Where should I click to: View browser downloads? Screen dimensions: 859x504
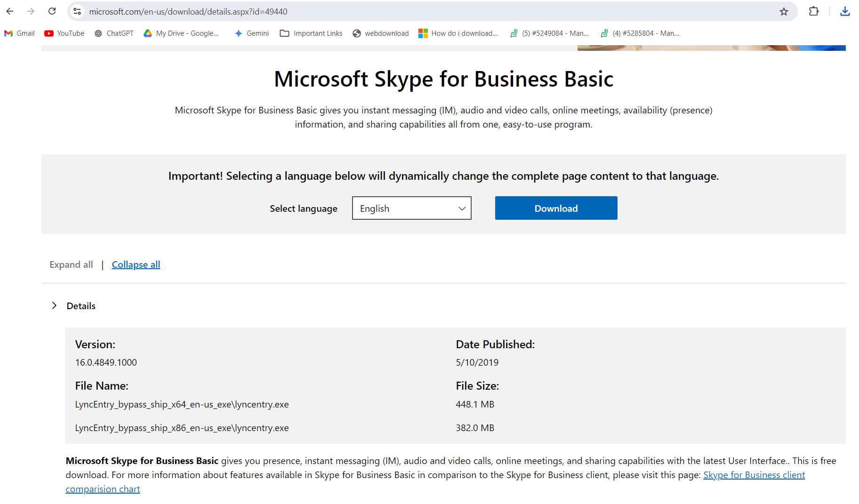pos(845,11)
